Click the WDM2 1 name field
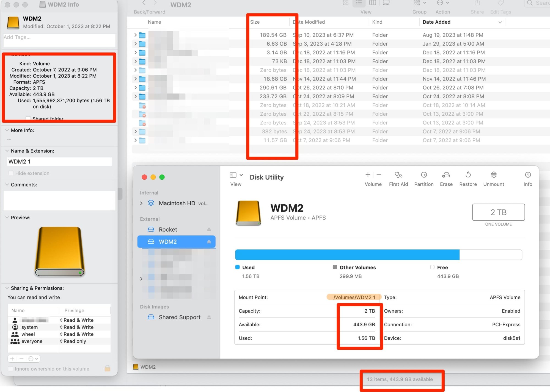Image resolution: width=550 pixels, height=392 pixels. [x=59, y=162]
